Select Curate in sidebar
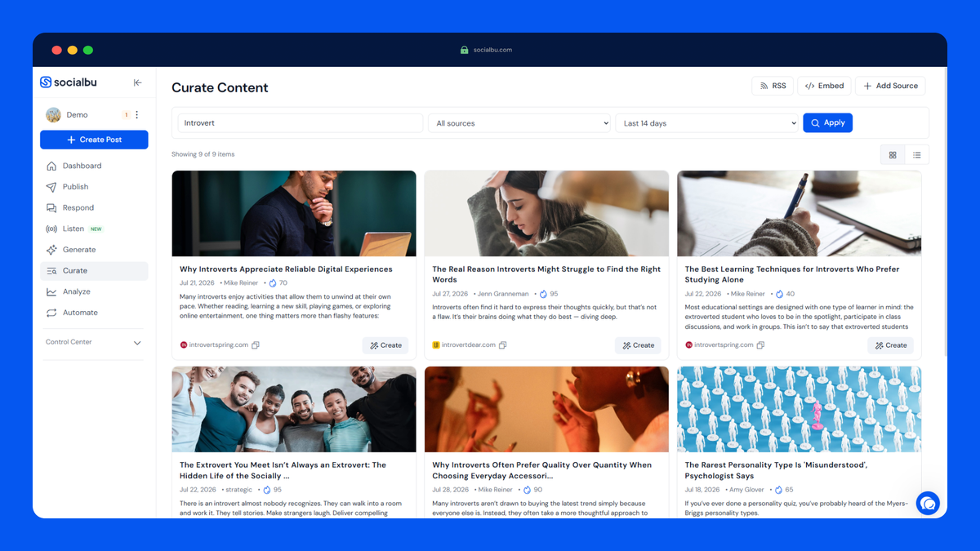980x551 pixels. 94,271
